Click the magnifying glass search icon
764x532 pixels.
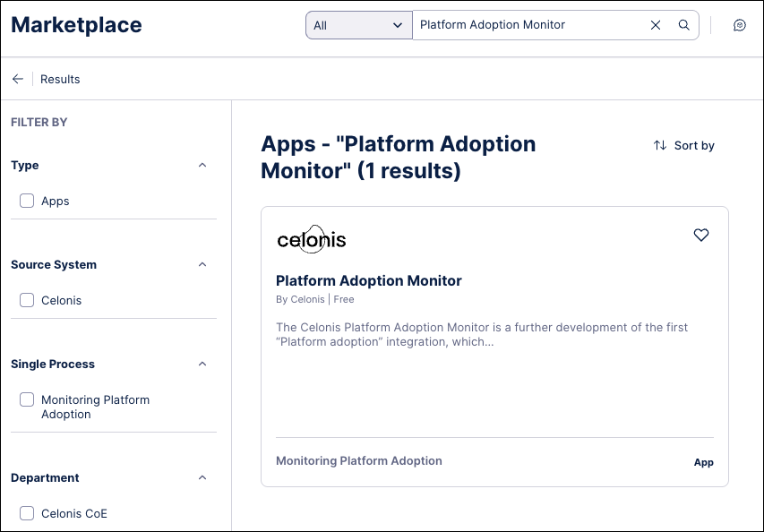coord(684,25)
